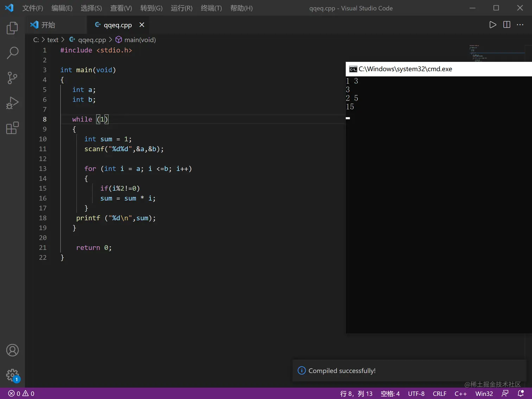
Task: Open the 选择(S) menu
Action: (91, 8)
